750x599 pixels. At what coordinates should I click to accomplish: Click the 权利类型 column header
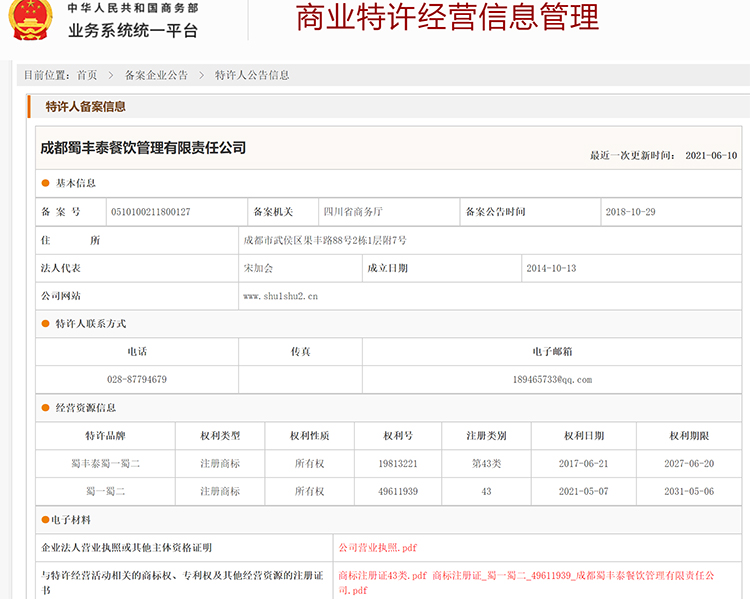pos(220,436)
